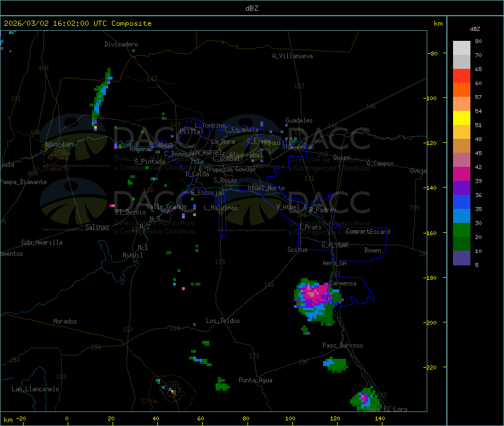Click the Salinas map label
This screenshot has width=504, height=426.
coord(97,227)
